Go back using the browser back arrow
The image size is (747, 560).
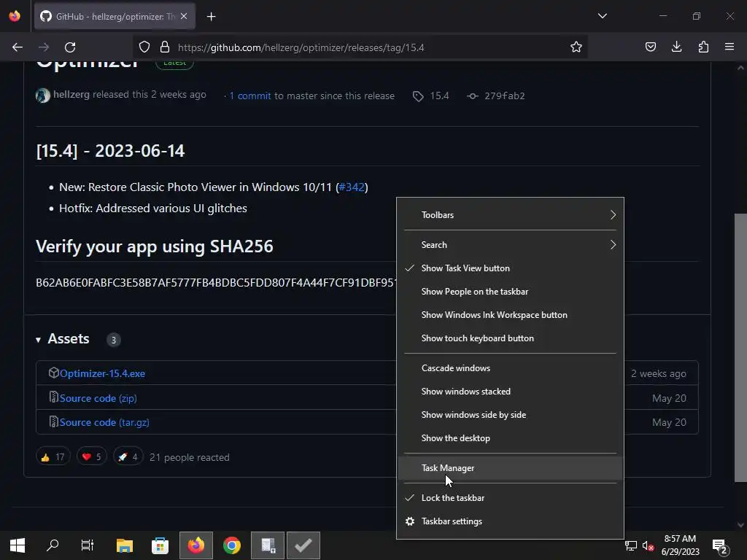click(18, 47)
